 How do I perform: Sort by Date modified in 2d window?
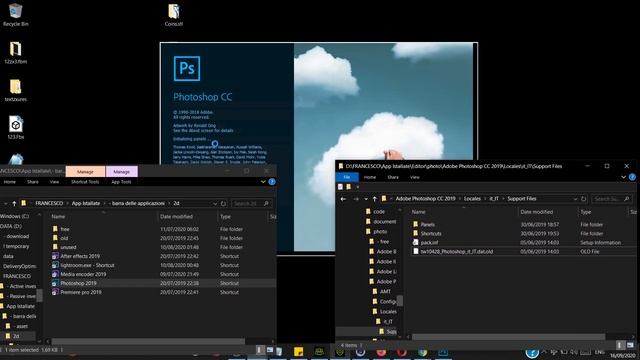[x=176, y=217]
